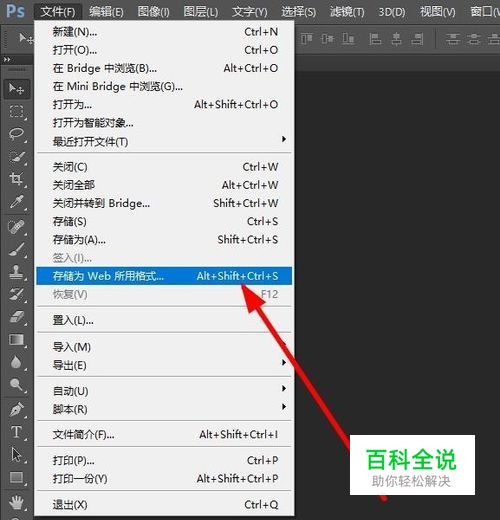
Task: Click Align top edges icon in options bar
Action: 306,39
